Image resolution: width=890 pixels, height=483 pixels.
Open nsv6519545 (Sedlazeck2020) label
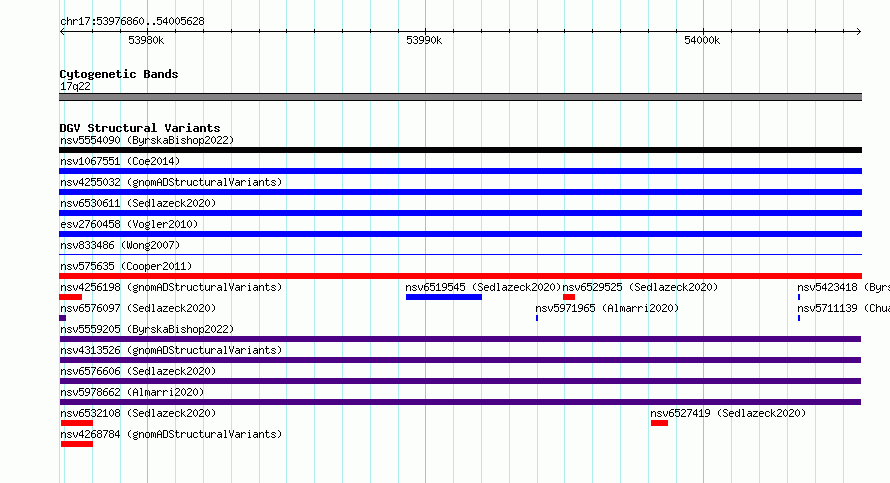483,287
